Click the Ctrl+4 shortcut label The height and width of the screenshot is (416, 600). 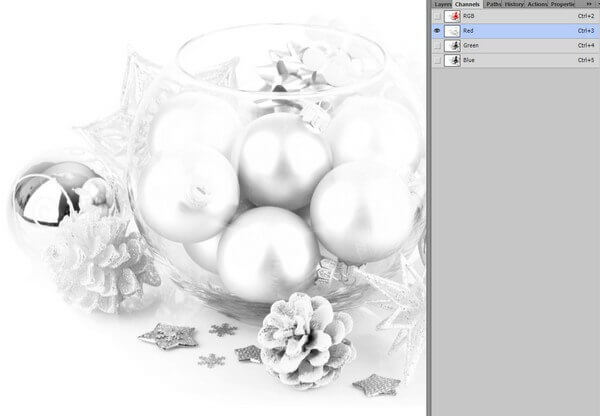pyautogui.click(x=585, y=46)
